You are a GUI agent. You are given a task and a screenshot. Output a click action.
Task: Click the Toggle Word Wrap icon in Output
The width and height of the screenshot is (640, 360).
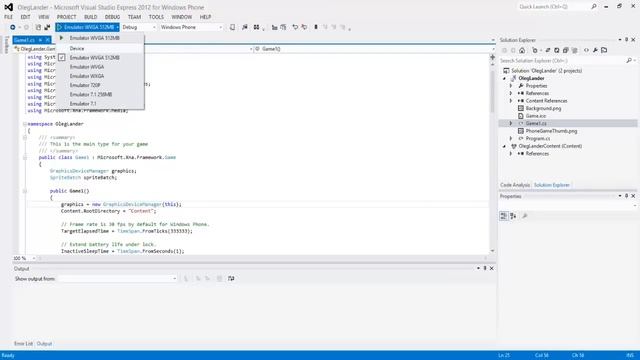click(x=231, y=279)
